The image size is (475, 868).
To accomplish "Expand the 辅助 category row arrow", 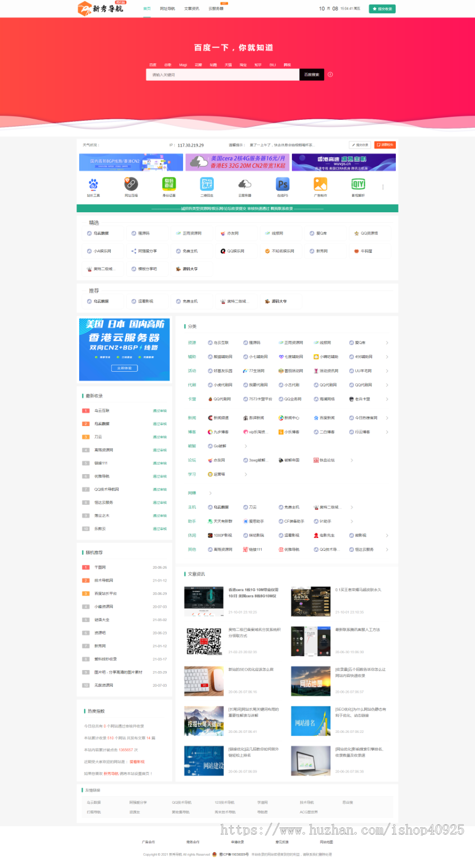I will 387,357.
